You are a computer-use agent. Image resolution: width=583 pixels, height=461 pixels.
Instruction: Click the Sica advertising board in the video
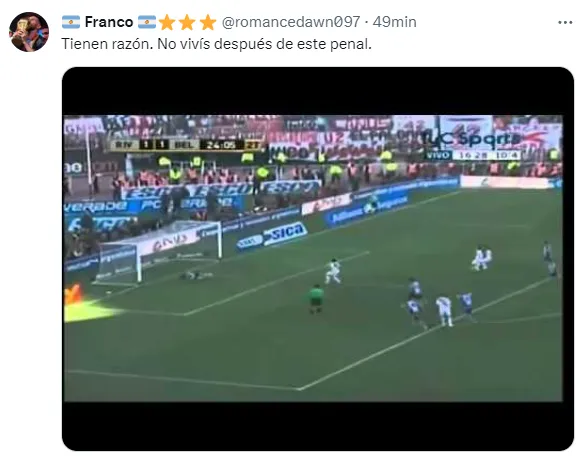click(285, 234)
